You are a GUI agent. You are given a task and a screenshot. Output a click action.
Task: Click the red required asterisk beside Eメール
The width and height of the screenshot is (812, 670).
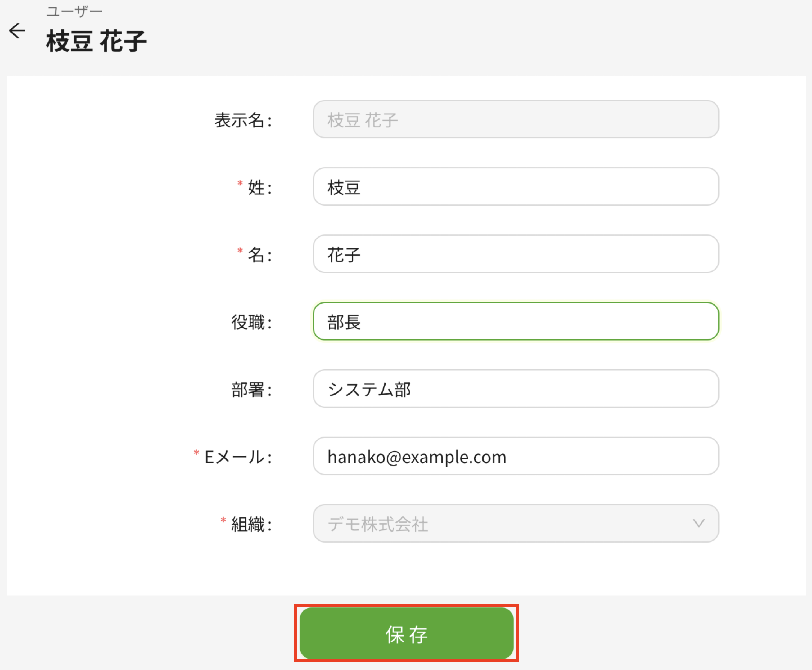click(x=196, y=453)
